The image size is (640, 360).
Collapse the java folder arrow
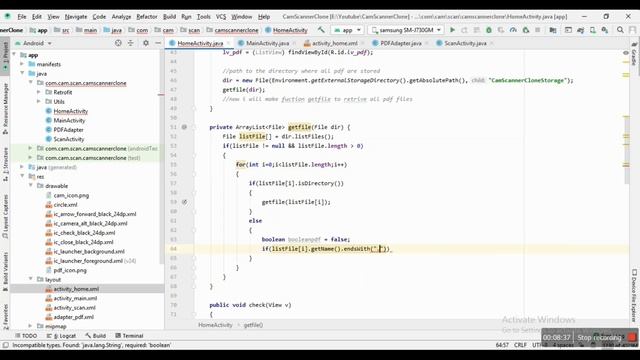22,73
